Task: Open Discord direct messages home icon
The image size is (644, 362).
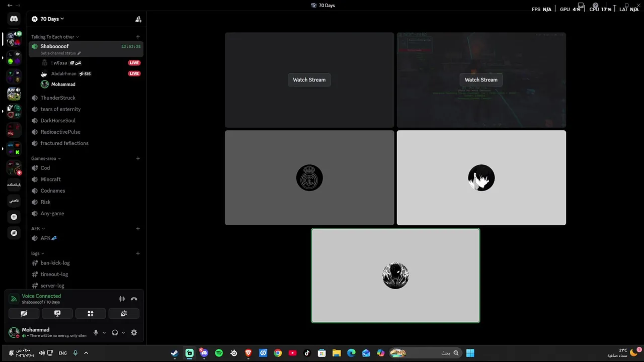Action: point(14,19)
